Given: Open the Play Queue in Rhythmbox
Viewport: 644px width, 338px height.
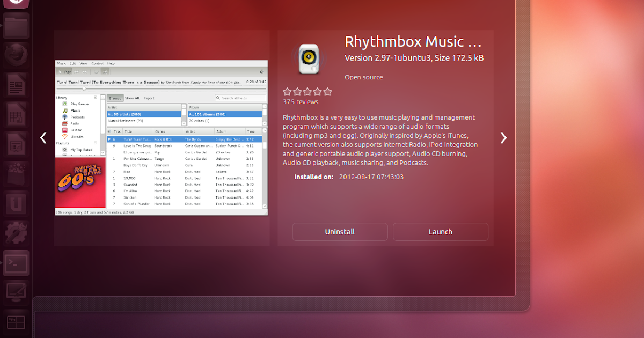Looking at the screenshot, I should [x=79, y=104].
